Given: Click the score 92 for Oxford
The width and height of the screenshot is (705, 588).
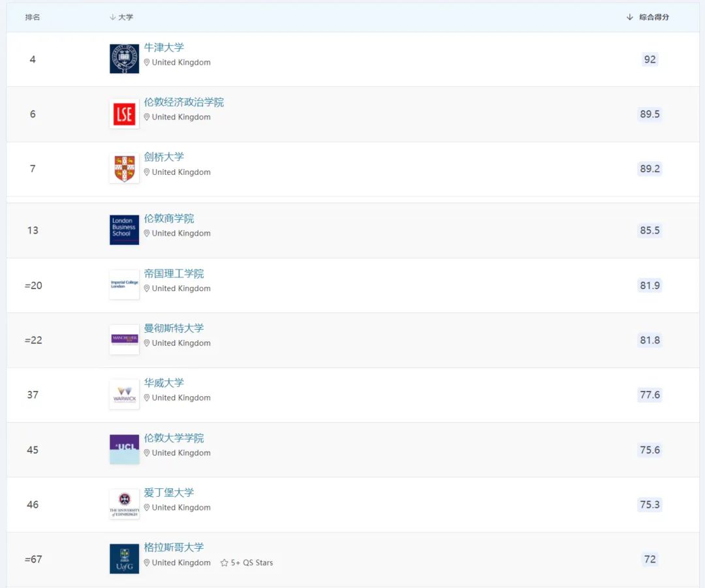Looking at the screenshot, I should click(650, 59).
